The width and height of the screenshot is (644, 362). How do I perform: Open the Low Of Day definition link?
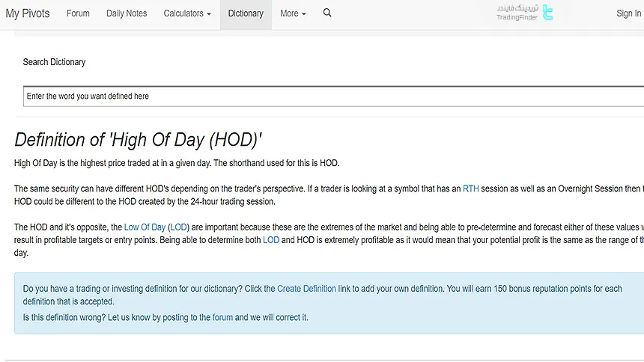145,227
